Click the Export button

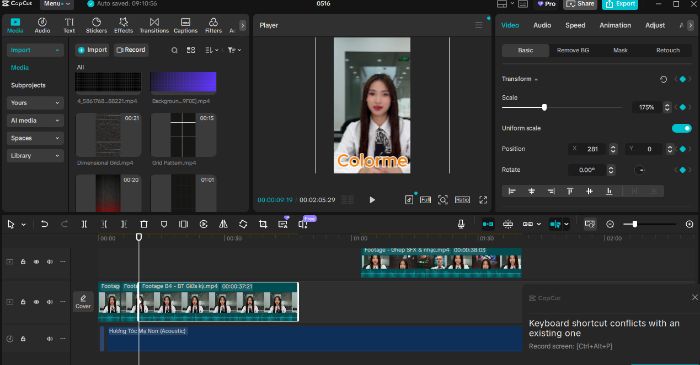coord(620,4)
